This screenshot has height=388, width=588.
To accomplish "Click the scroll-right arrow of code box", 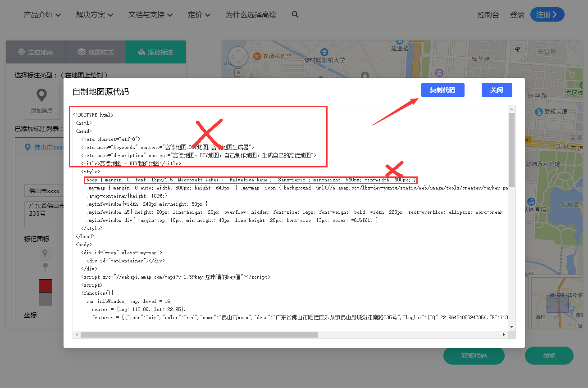I will coord(504,334).
